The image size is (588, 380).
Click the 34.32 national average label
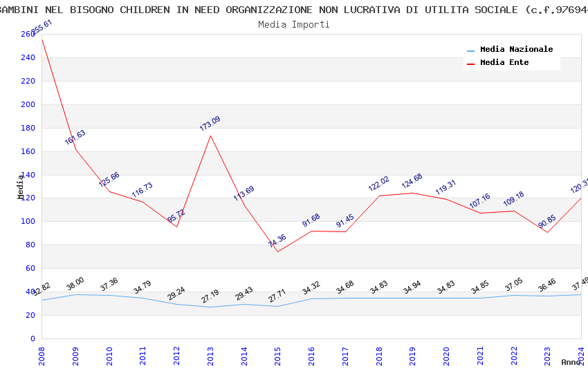coord(311,288)
